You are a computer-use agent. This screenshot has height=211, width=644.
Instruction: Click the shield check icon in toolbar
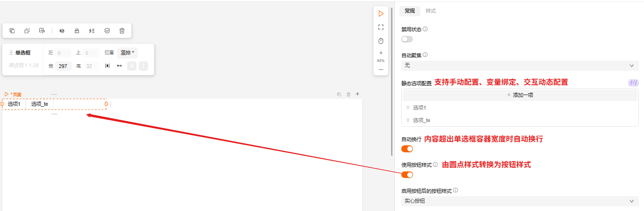107,31
